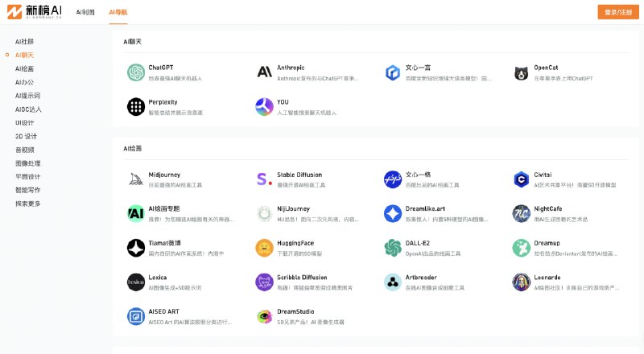Open the Dreamup green icon
The image size is (644, 354).
pos(521,248)
